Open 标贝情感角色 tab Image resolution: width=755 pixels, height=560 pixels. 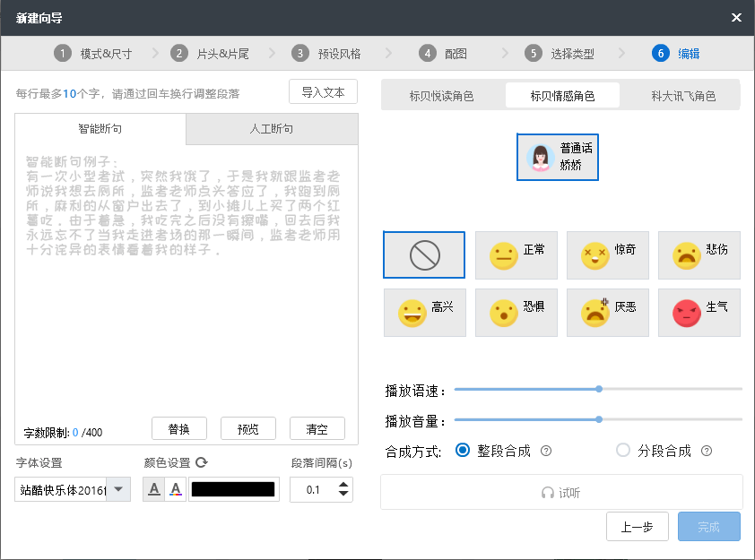(562, 96)
